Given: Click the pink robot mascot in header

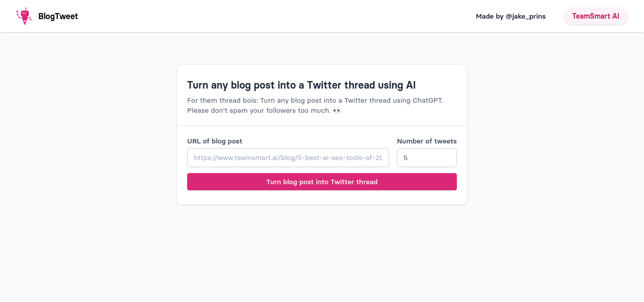Looking at the screenshot, I should tap(24, 16).
